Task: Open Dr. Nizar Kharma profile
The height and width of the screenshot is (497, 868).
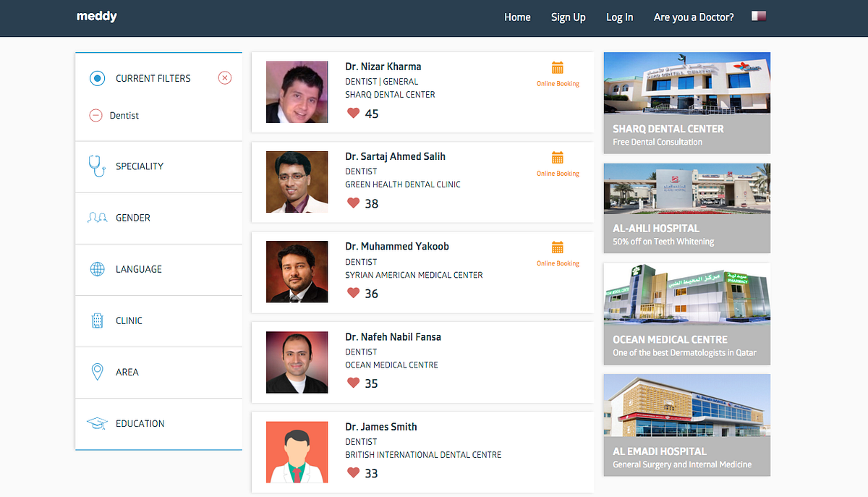Action: pos(383,67)
